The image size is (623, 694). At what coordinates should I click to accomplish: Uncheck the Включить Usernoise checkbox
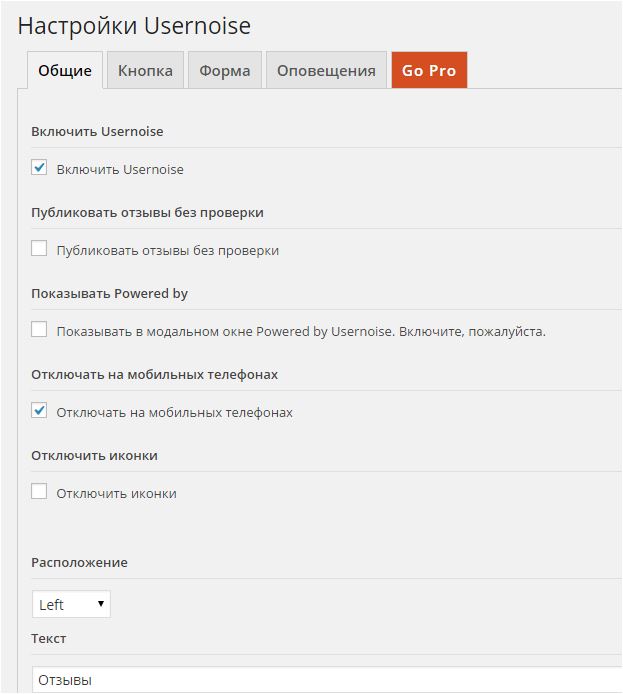39,168
